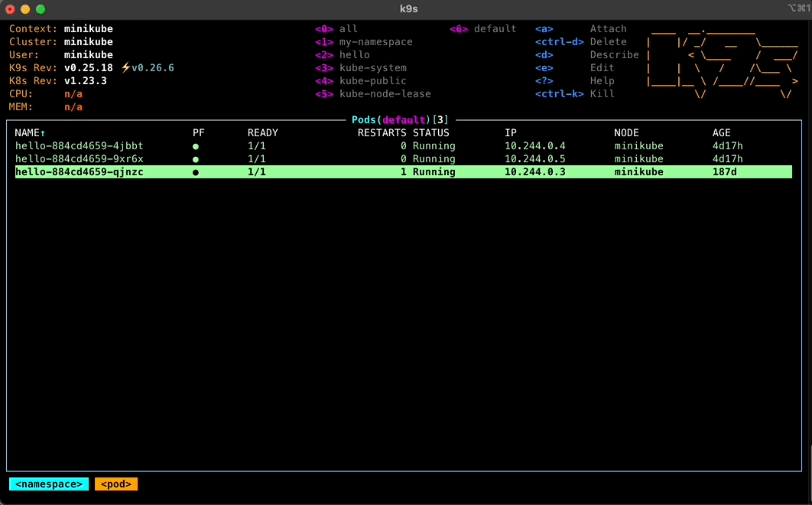Click the K8s Rev v1.23.3 value
This screenshot has height=505, width=812.
click(86, 80)
